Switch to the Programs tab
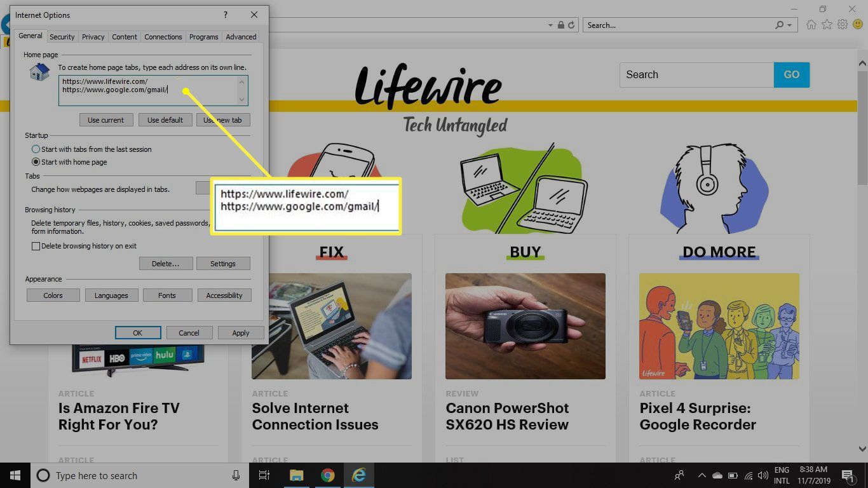 (204, 37)
